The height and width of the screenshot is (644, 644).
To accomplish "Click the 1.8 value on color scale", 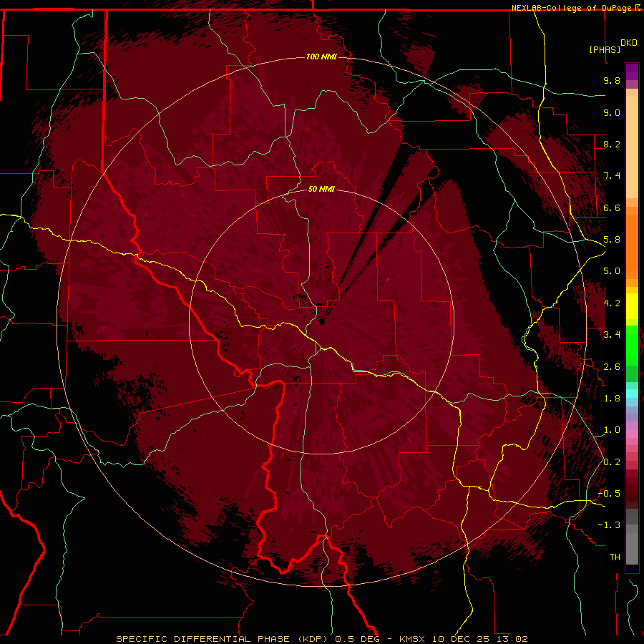I will tap(612, 399).
